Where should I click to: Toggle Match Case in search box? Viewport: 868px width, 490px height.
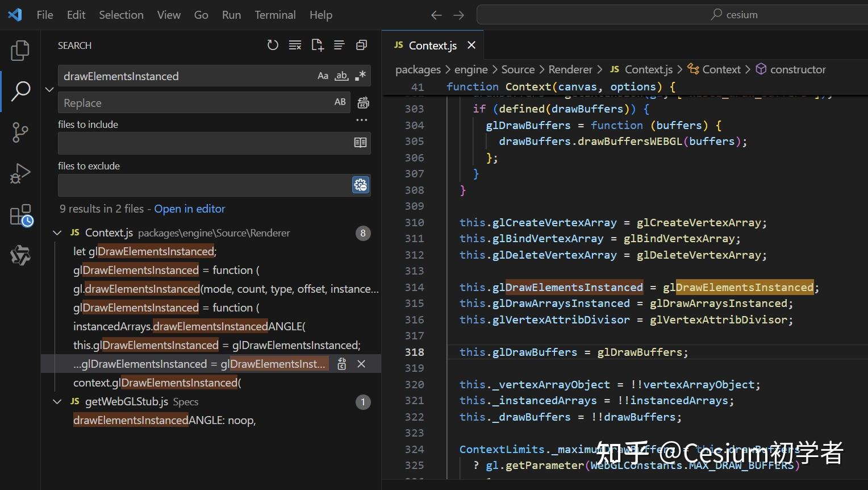tap(323, 76)
